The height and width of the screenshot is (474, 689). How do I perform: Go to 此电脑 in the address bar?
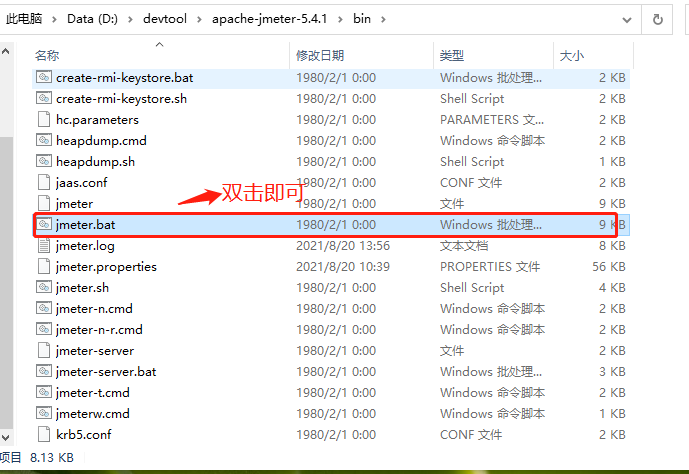(x=24, y=19)
